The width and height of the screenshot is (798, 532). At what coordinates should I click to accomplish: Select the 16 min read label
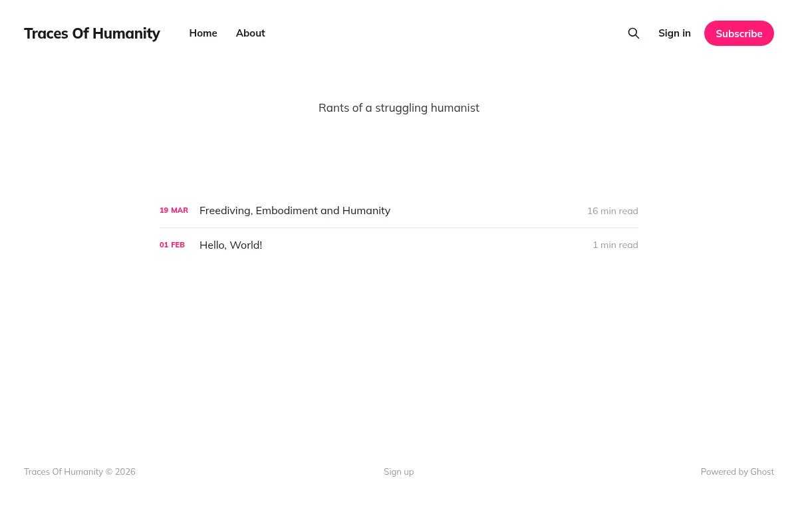612,211
